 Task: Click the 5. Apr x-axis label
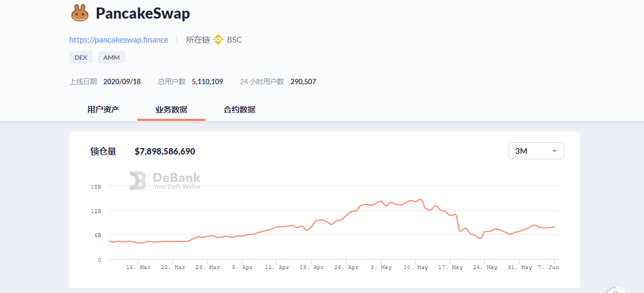(243, 267)
